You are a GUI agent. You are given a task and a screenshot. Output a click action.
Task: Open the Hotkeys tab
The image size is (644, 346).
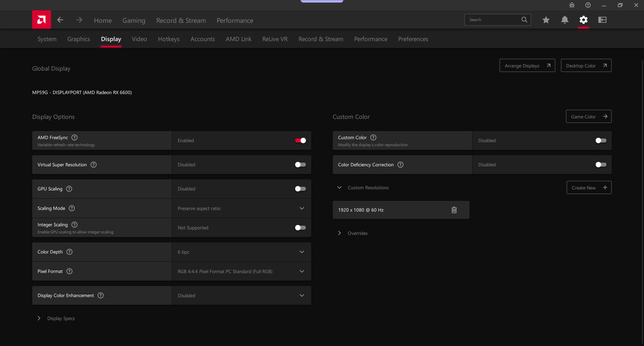click(x=169, y=39)
